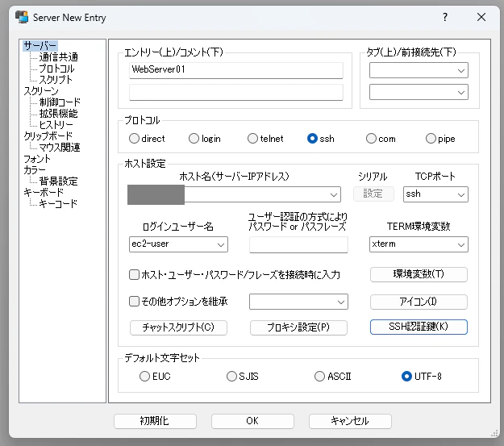The height and width of the screenshot is (446, 504).
Task: Open 背景設定 tree item
Action: (59, 181)
